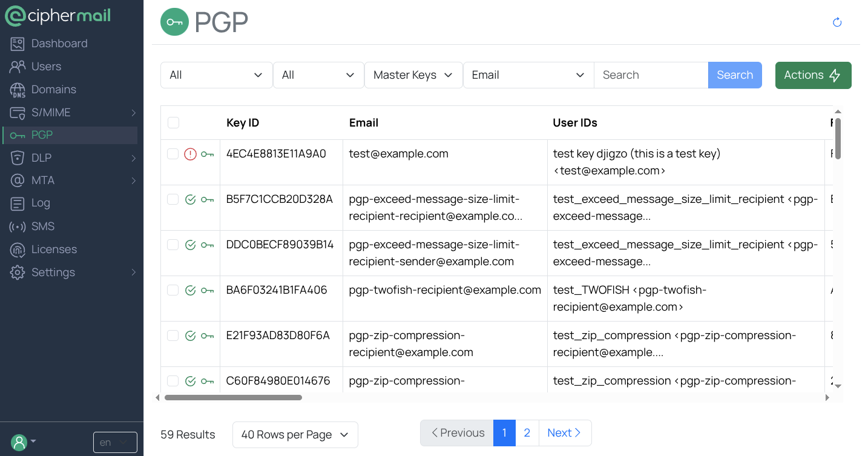
Task: Click the Licenses fingerprint icon
Action: pyautogui.click(x=18, y=249)
